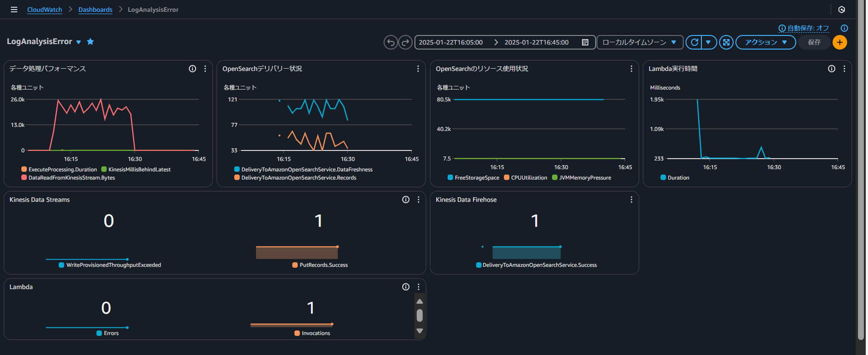Click PutRecords.Success legend swatch
868x355 pixels.
(295, 265)
